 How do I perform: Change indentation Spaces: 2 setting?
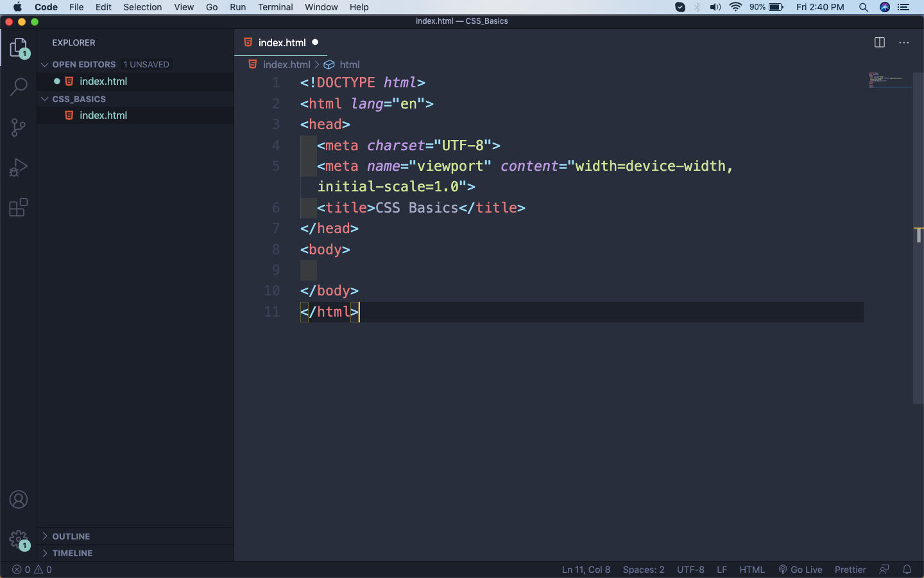coord(644,570)
